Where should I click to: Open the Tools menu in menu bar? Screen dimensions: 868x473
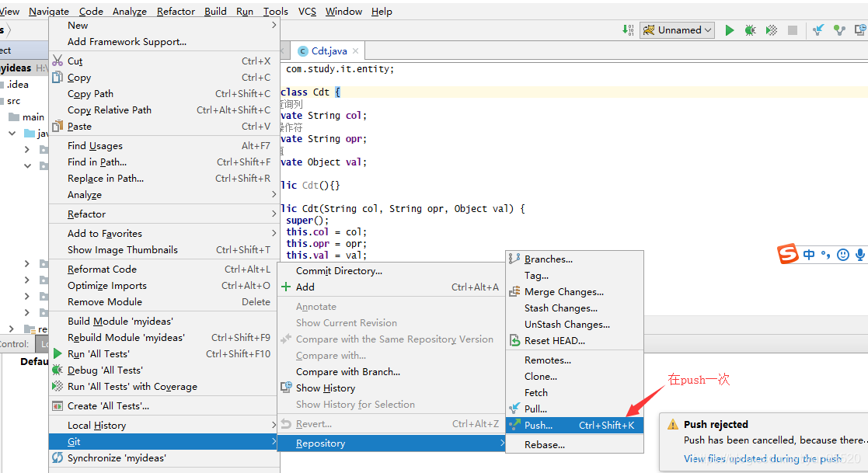point(276,11)
